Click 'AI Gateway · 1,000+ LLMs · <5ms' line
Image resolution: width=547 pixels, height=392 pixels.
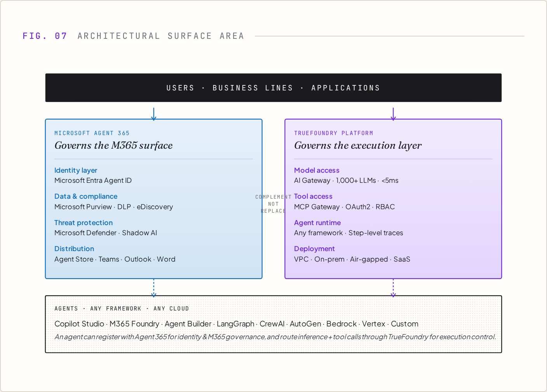[346, 180]
